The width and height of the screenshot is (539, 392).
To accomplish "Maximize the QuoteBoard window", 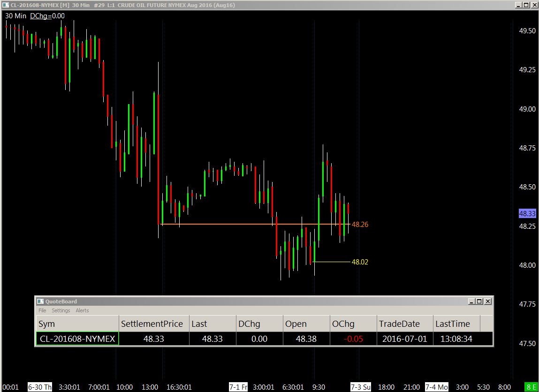I will (x=479, y=302).
